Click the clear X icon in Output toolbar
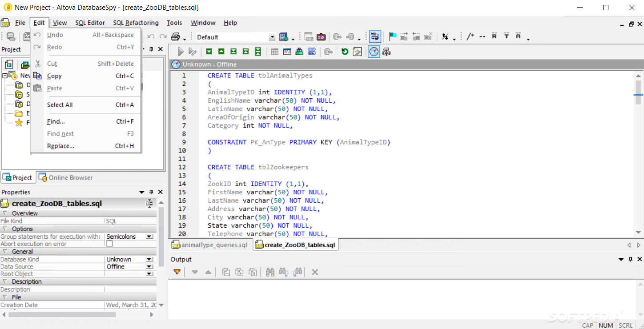Viewport: 644px width, 329px height. point(315,272)
